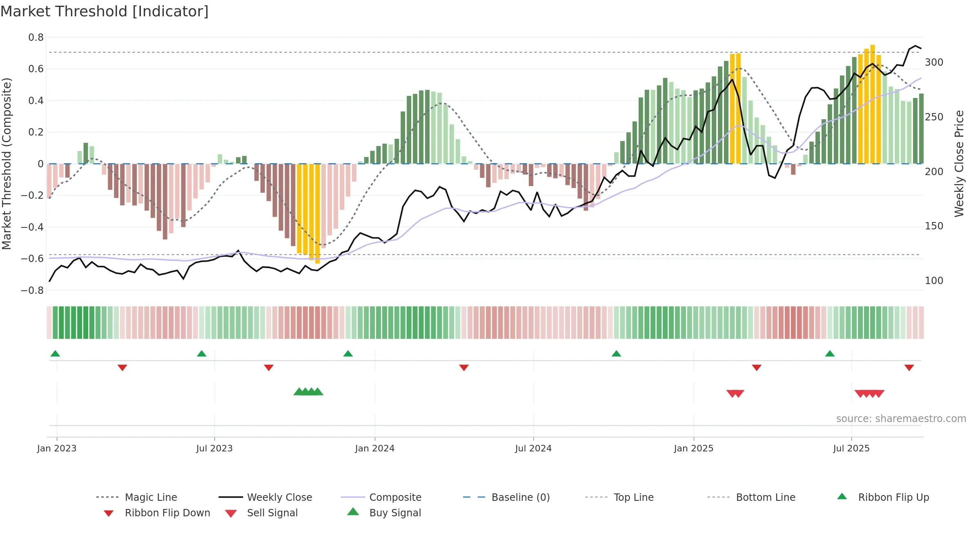Click the Jan 2023 x-axis label
This screenshot has width=980, height=551.
click(x=57, y=449)
